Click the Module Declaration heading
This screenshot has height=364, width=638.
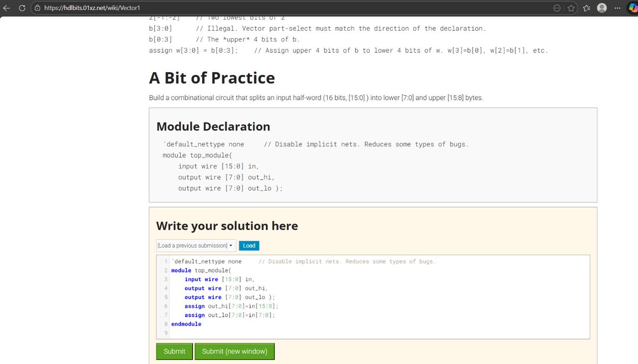pos(213,126)
